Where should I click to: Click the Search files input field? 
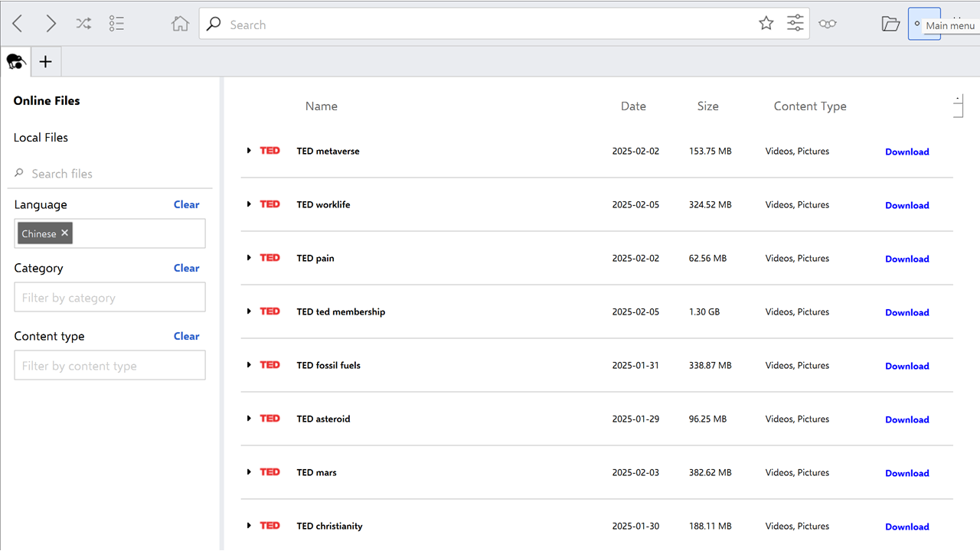[115, 174]
